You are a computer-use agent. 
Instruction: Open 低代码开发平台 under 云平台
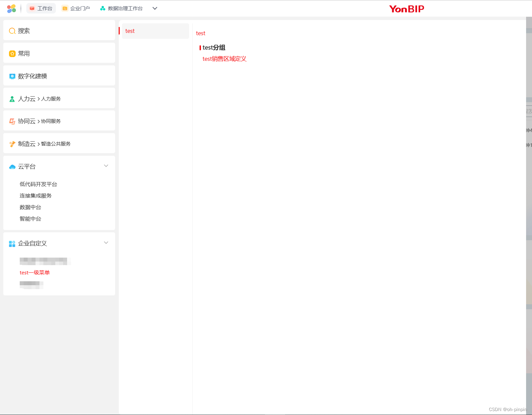pyautogui.click(x=38, y=184)
